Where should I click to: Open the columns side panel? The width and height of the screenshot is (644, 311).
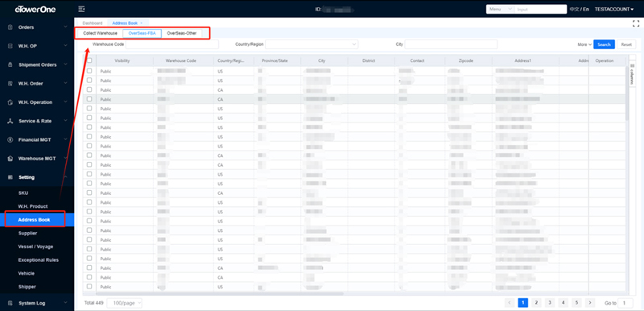tap(633, 74)
